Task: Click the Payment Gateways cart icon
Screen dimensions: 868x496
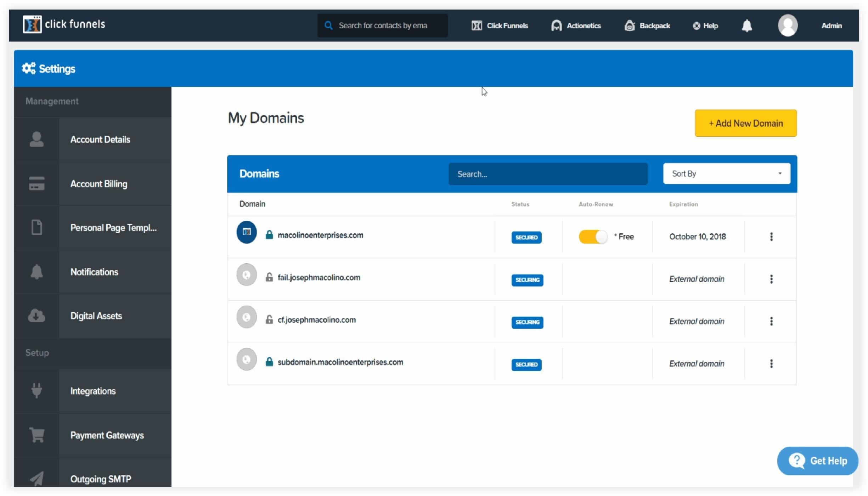Action: pyautogui.click(x=36, y=435)
